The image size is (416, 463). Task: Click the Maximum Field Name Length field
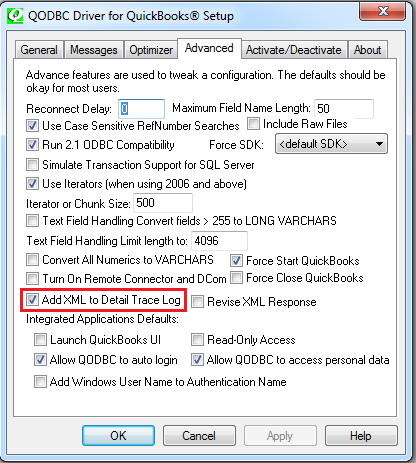click(x=344, y=109)
